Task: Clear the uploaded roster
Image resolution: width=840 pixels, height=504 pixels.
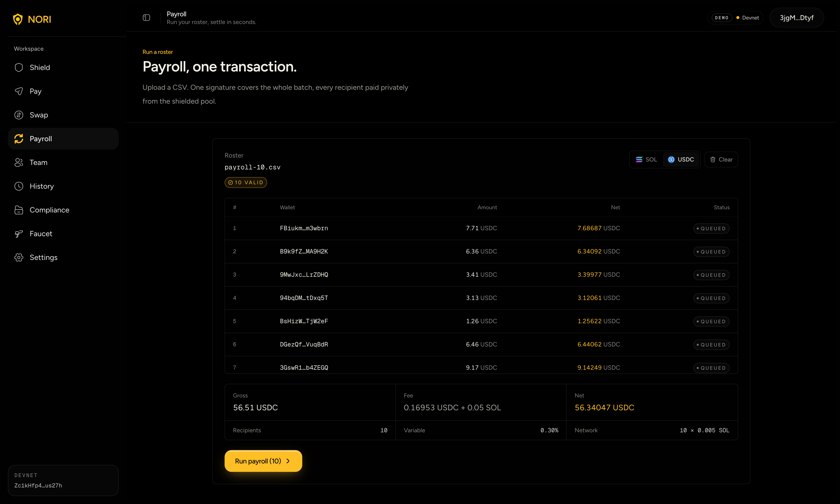Action: coord(721,160)
